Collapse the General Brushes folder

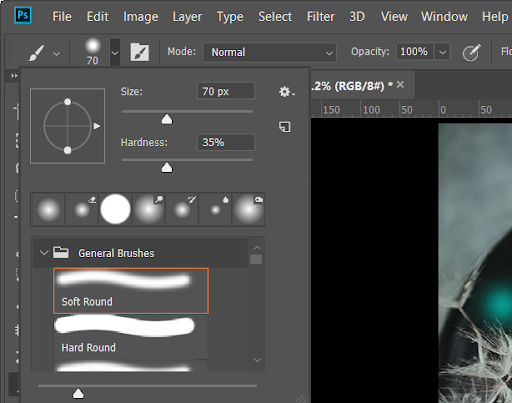point(44,253)
